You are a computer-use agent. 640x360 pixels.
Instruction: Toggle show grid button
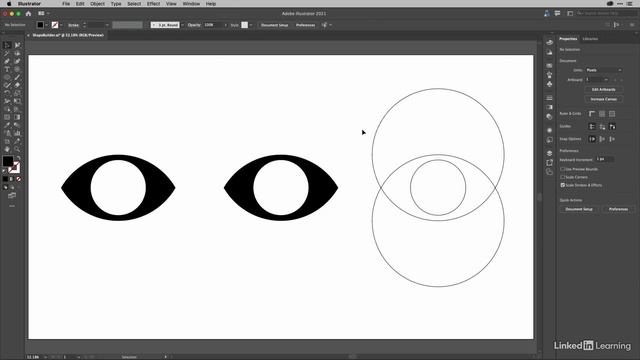coord(602,114)
